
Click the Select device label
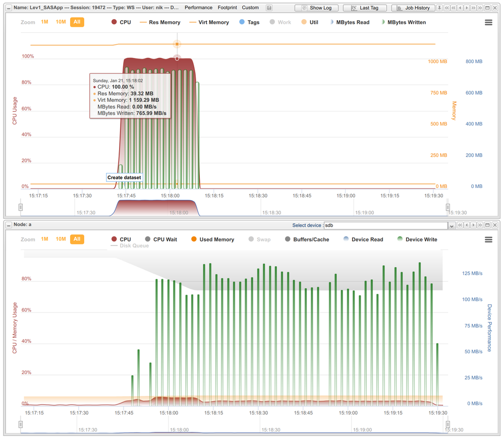pyautogui.click(x=307, y=225)
